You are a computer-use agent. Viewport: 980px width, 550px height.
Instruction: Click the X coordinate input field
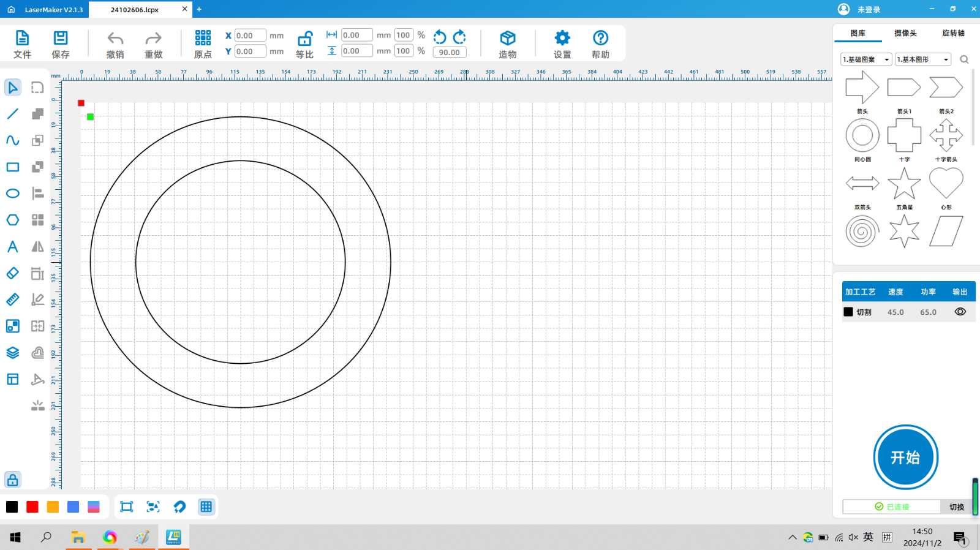click(x=250, y=36)
